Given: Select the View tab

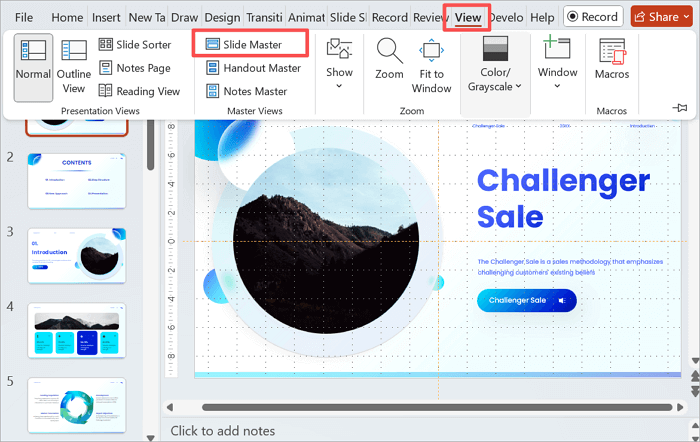Looking at the screenshot, I should [468, 17].
